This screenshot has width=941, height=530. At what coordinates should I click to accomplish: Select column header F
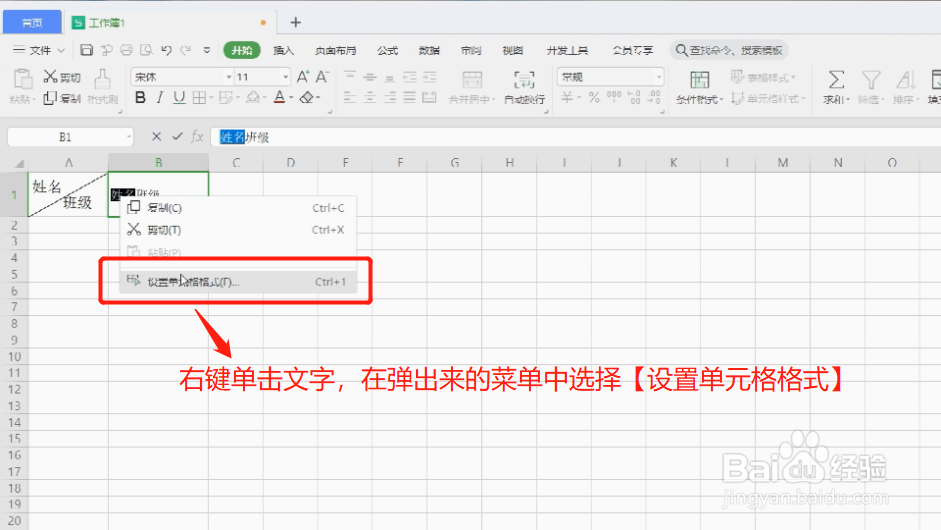tap(400, 163)
